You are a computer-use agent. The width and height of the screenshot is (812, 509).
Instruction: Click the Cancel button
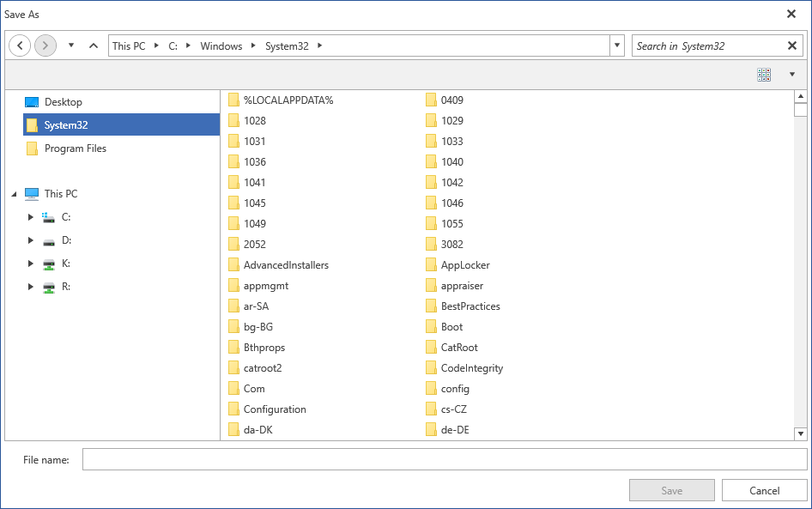763,490
